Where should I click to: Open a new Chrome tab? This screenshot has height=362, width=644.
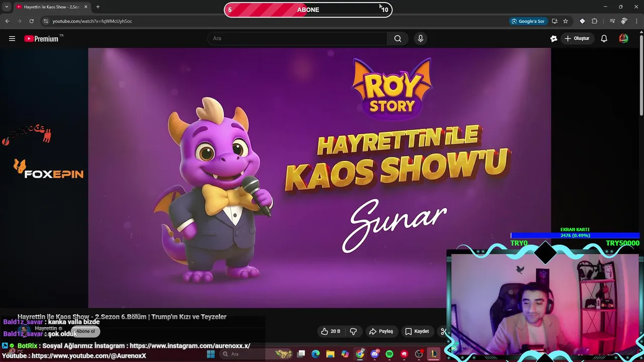tap(98, 7)
